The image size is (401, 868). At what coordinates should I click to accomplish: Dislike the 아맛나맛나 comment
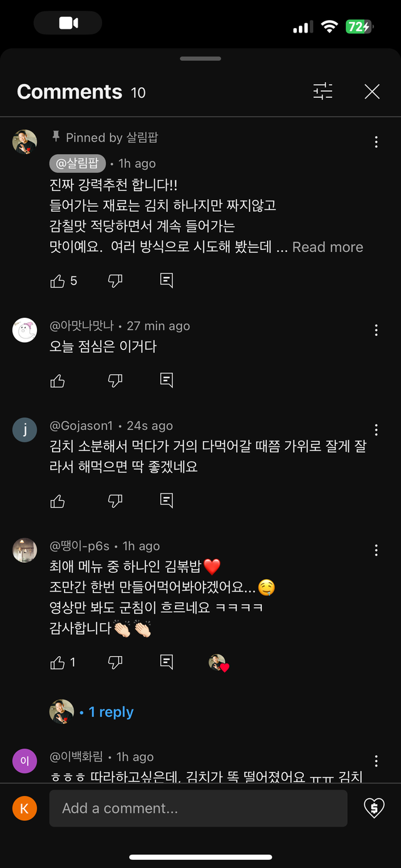115,380
